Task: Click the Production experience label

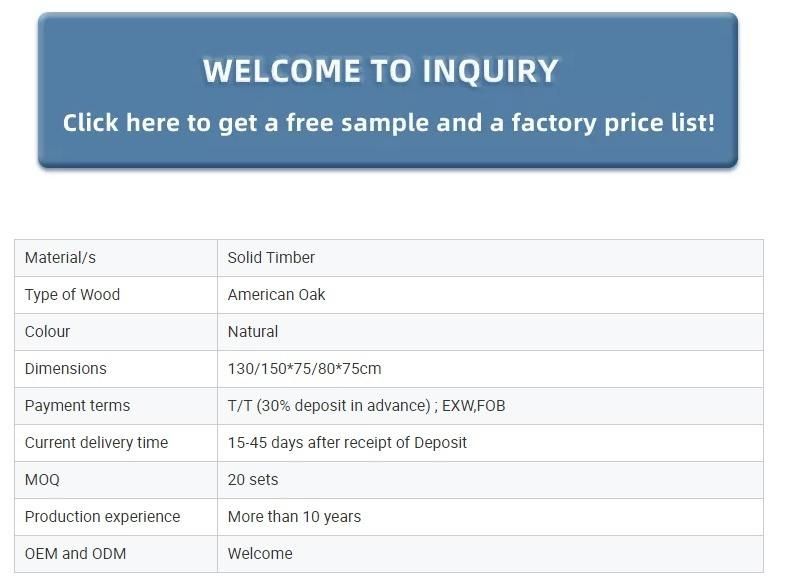Action: coord(102,517)
